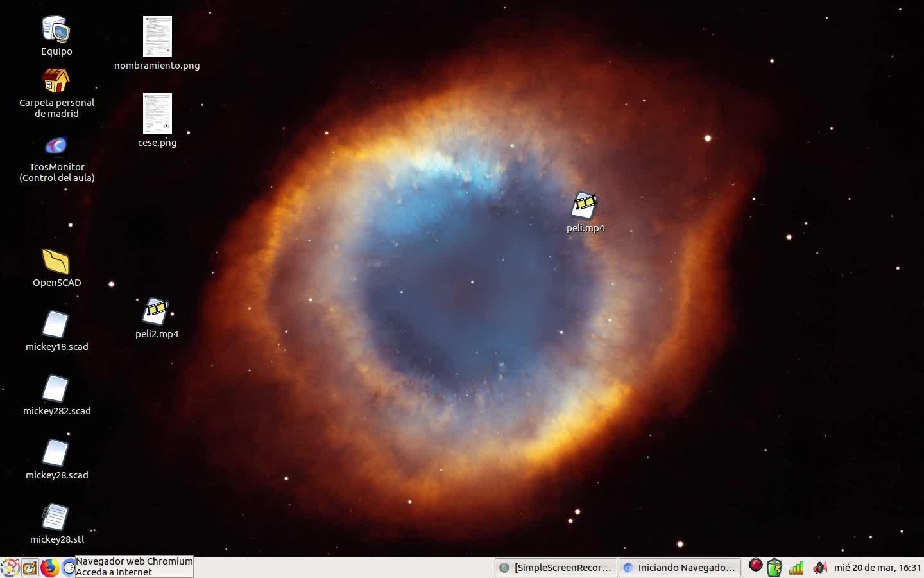Image resolution: width=924 pixels, height=578 pixels.
Task: Select the cese.png image thumbnail
Action: (x=157, y=114)
